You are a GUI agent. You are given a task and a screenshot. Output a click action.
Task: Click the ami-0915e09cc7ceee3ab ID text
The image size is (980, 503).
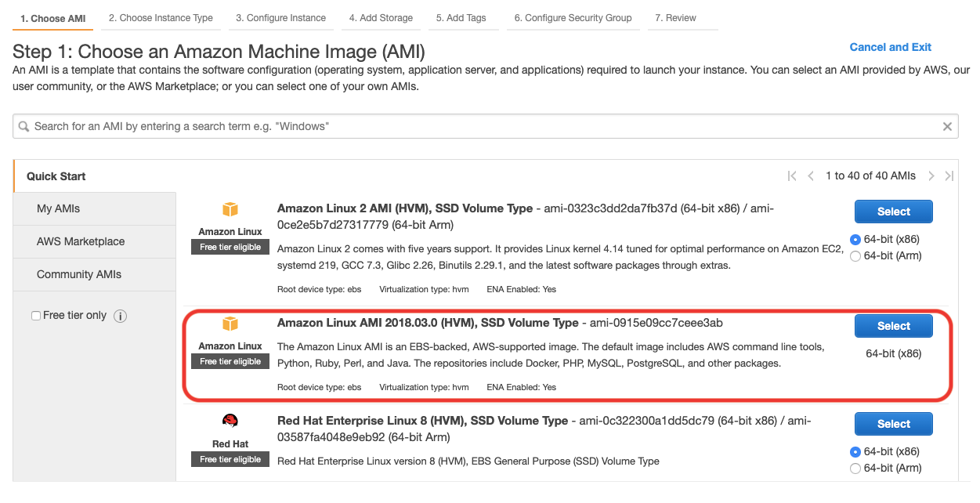coord(656,323)
